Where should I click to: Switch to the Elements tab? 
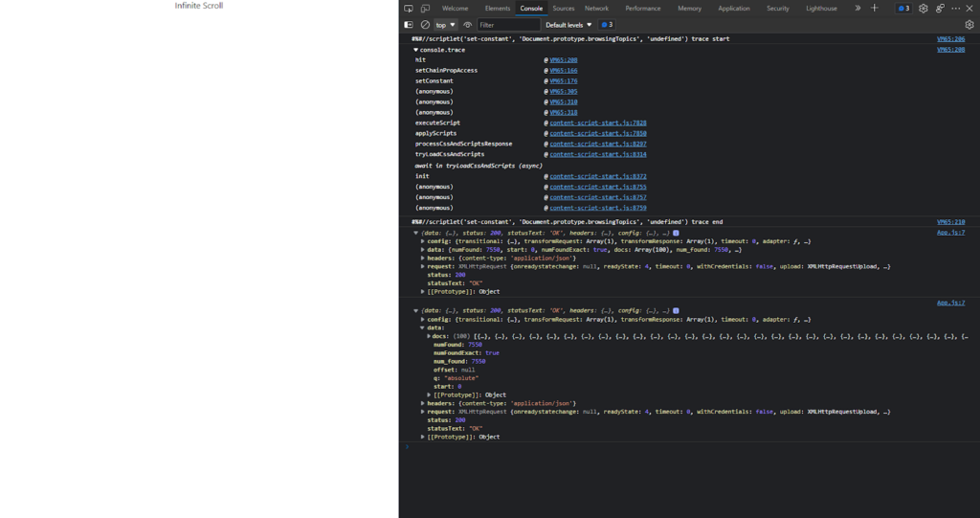pos(498,8)
